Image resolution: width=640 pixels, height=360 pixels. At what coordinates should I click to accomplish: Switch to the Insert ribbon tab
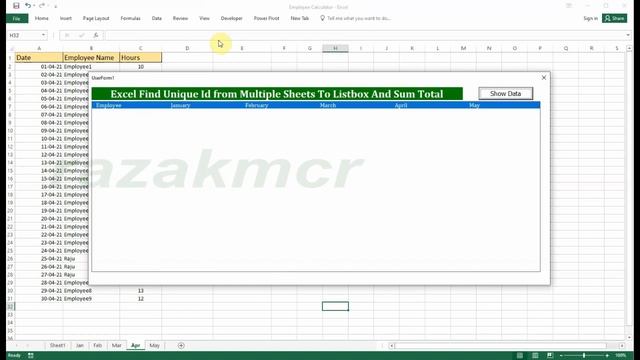pos(66,18)
